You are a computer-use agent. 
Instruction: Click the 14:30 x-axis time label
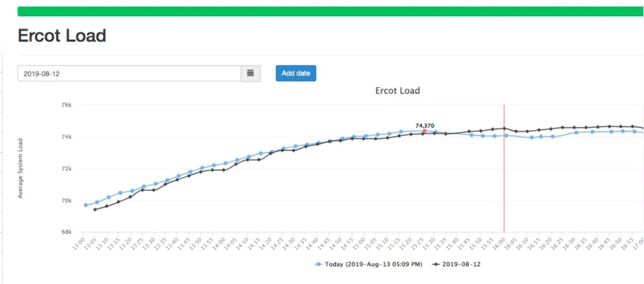tap(289, 243)
